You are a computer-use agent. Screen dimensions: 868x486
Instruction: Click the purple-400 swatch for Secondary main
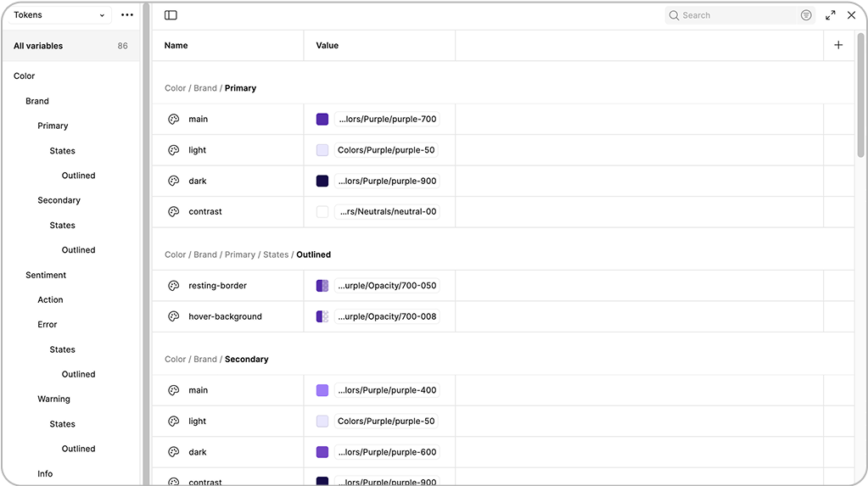click(x=322, y=390)
